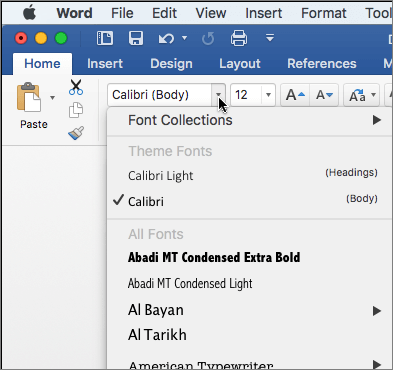Select the Format Painter brush icon

(x=76, y=133)
